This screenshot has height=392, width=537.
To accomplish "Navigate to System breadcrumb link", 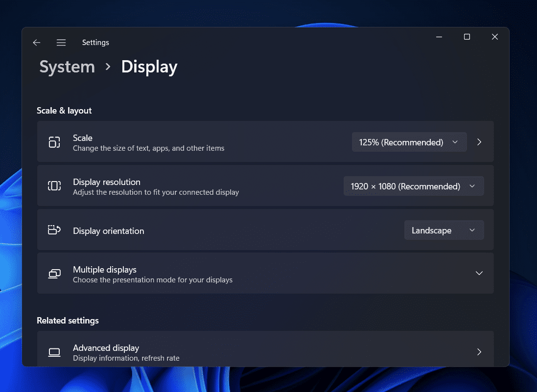I will point(67,67).
